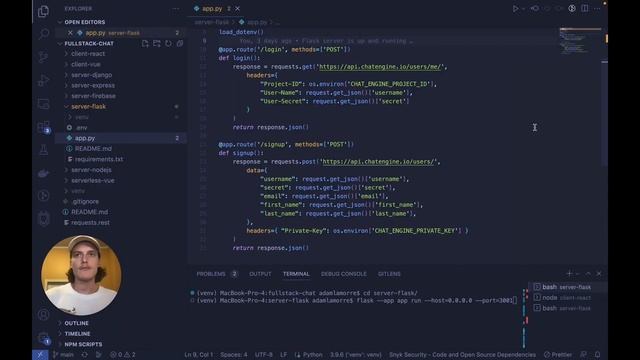Open README.md inside server-flask
The image size is (640, 360).
click(x=93, y=149)
